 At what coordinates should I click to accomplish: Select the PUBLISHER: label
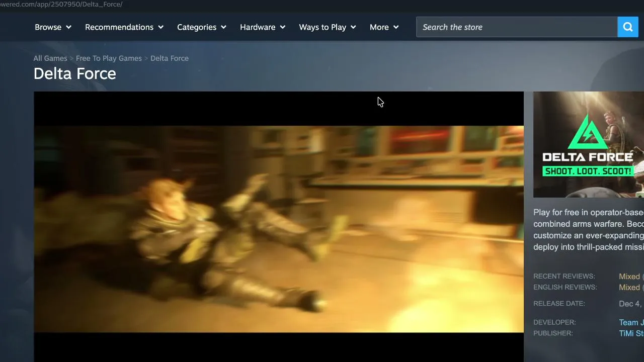[553, 333]
